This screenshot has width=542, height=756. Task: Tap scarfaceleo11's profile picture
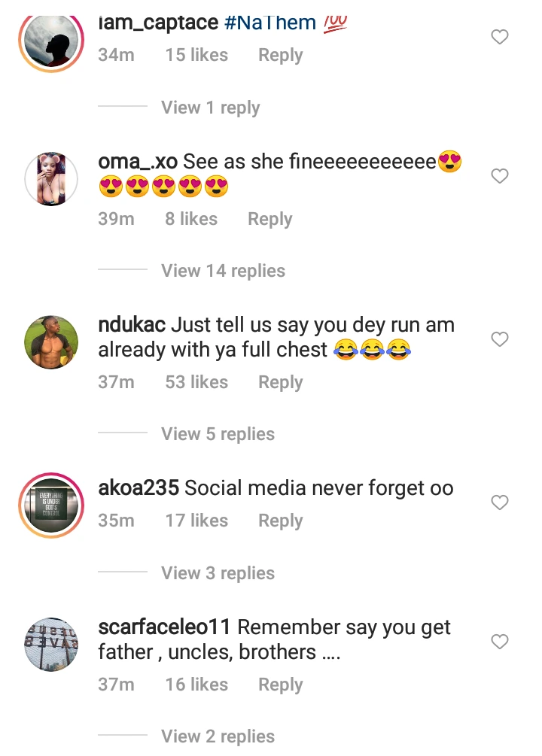(x=51, y=645)
